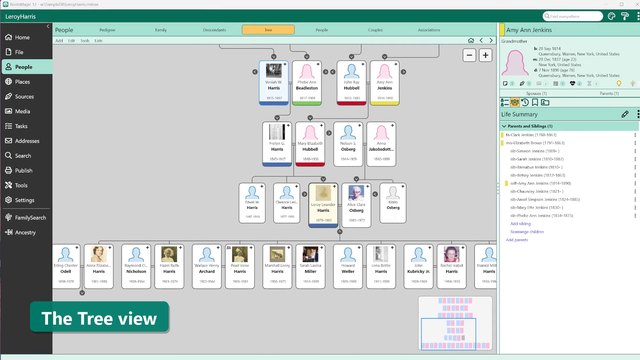Click the notes icon under Amy's portrait
This screenshot has height=360, width=640.
point(505,83)
